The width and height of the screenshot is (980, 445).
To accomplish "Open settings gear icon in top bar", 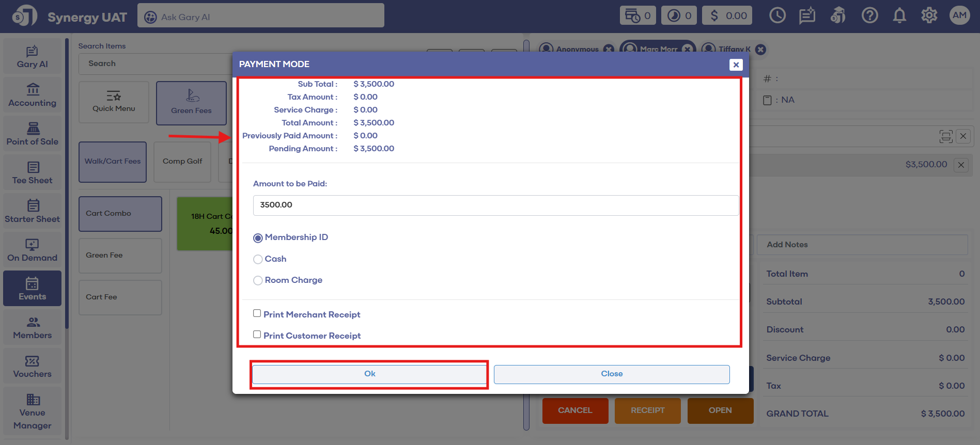I will click(x=929, y=16).
